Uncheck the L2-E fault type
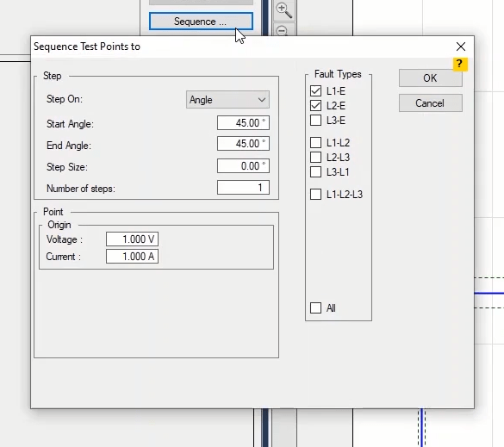 tap(315, 106)
